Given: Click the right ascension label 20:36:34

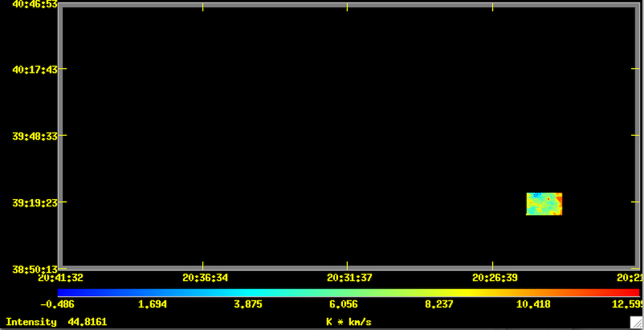Looking at the screenshot, I should (206, 277).
